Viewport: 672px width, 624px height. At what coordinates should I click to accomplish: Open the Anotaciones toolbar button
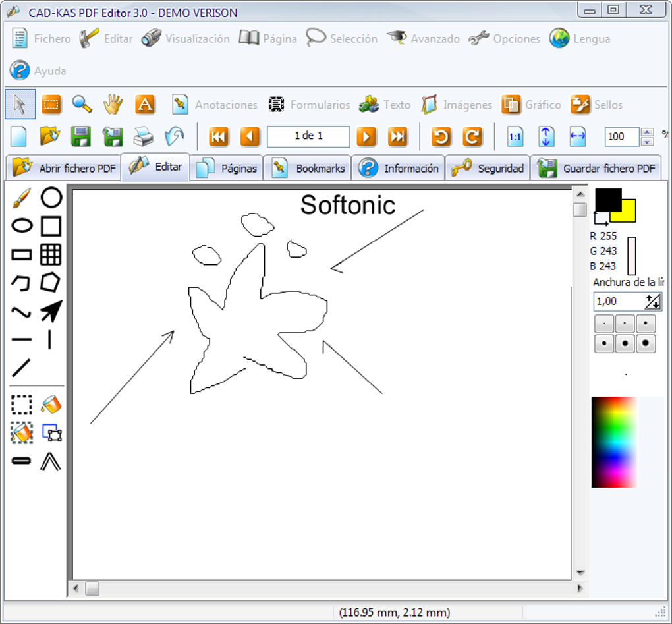point(214,105)
